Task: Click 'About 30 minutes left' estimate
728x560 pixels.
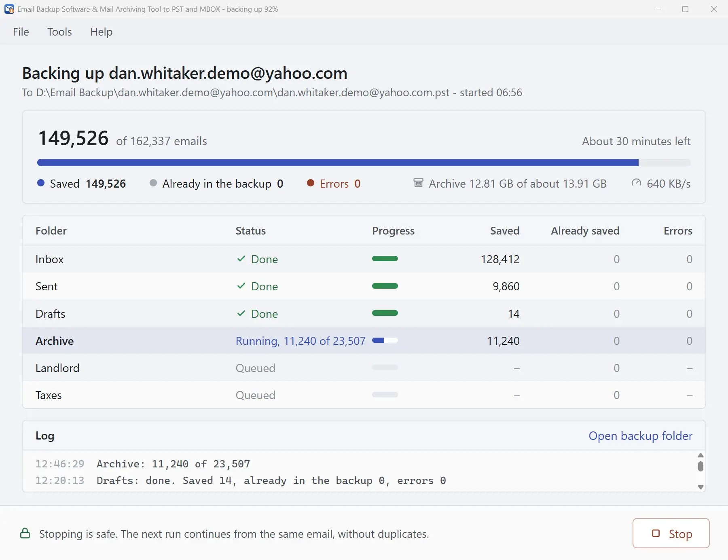Action: pos(636,141)
